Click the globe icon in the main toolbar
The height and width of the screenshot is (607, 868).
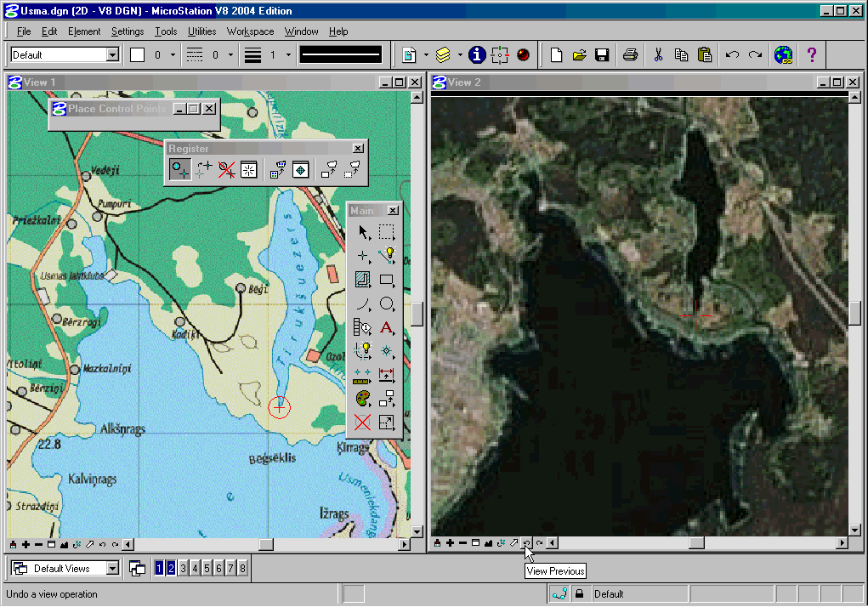(x=783, y=54)
